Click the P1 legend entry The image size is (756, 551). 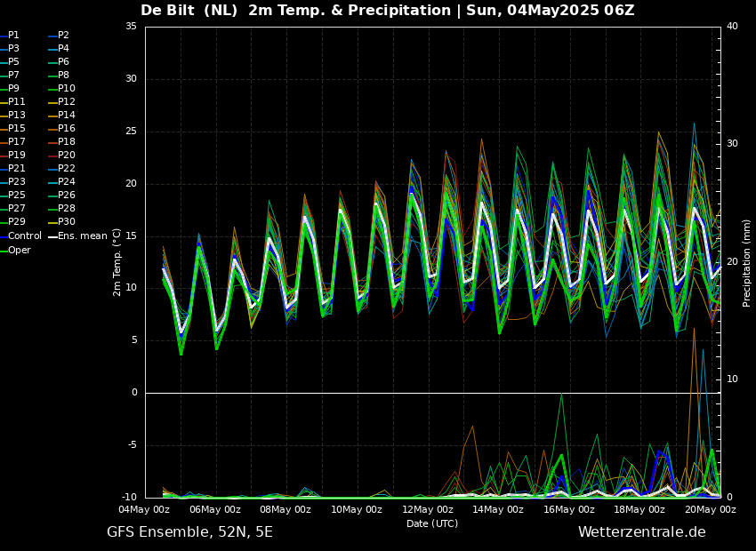(13, 36)
